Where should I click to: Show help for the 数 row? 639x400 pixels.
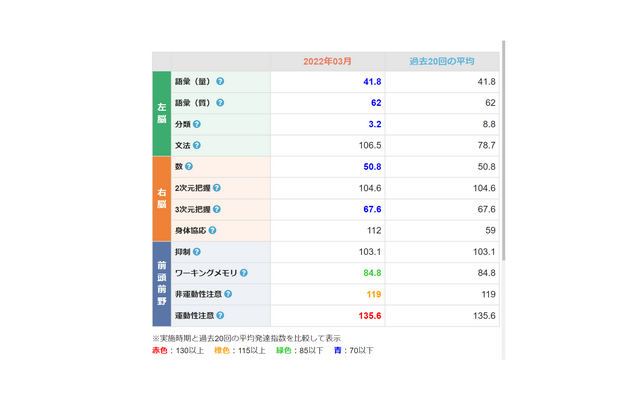[189, 167]
